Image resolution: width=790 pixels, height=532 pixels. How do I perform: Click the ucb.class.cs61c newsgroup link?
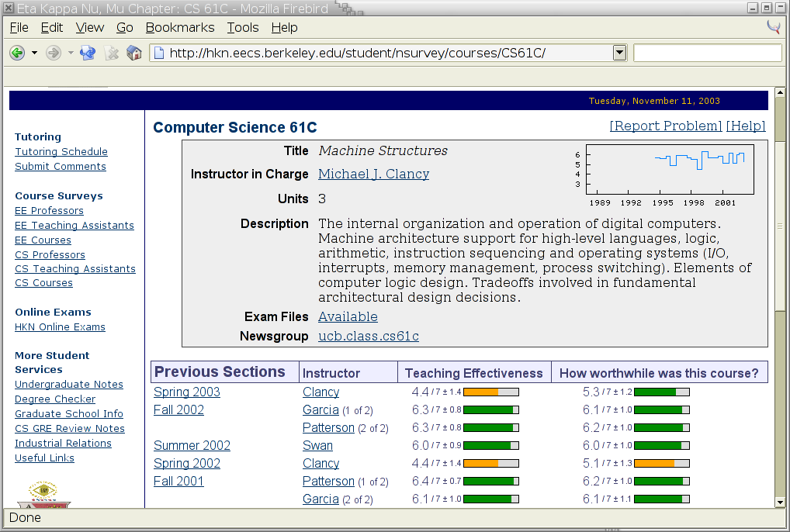click(368, 336)
